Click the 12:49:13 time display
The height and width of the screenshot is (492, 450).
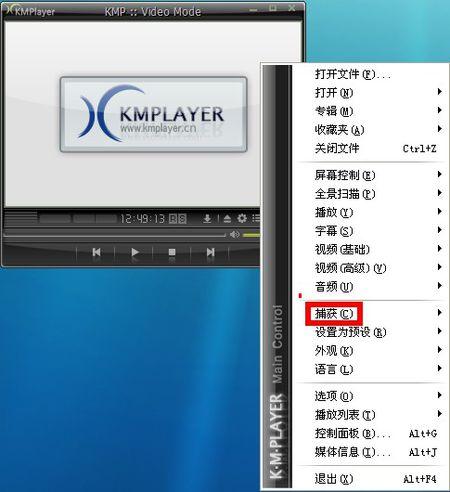click(143, 219)
